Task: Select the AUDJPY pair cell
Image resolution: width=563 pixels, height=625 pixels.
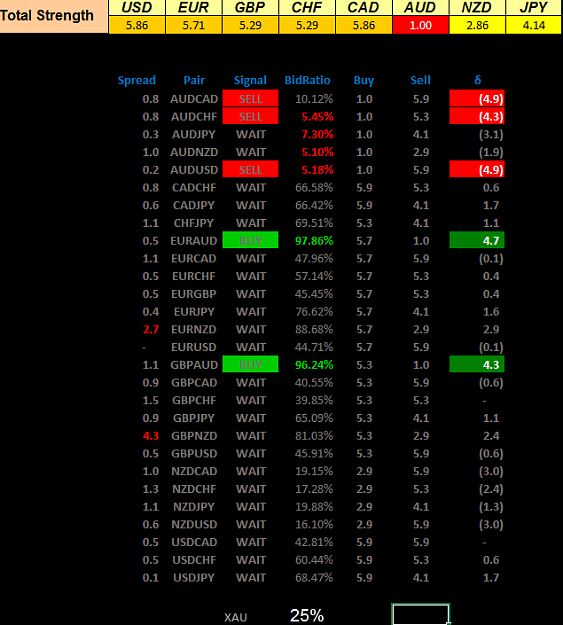Action: point(194,134)
